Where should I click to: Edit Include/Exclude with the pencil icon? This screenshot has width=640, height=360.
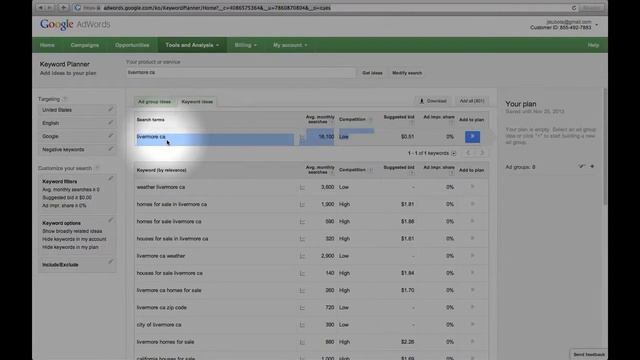111,262
